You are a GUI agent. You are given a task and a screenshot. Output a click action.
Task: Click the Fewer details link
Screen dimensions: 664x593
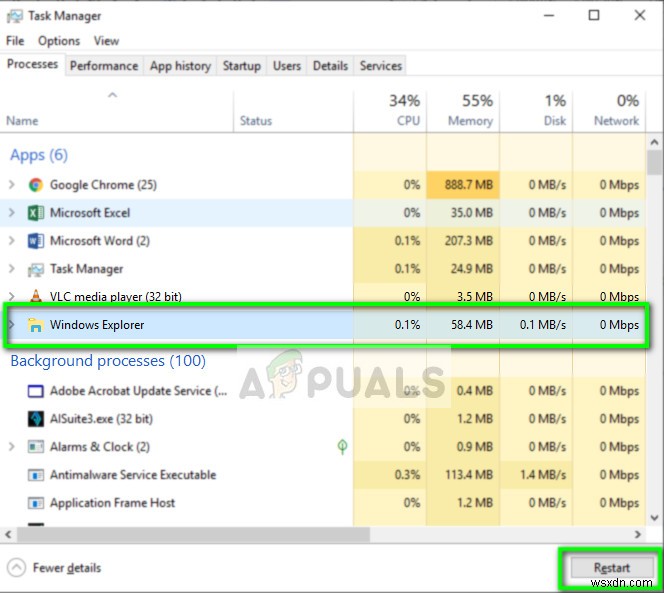[x=67, y=568]
